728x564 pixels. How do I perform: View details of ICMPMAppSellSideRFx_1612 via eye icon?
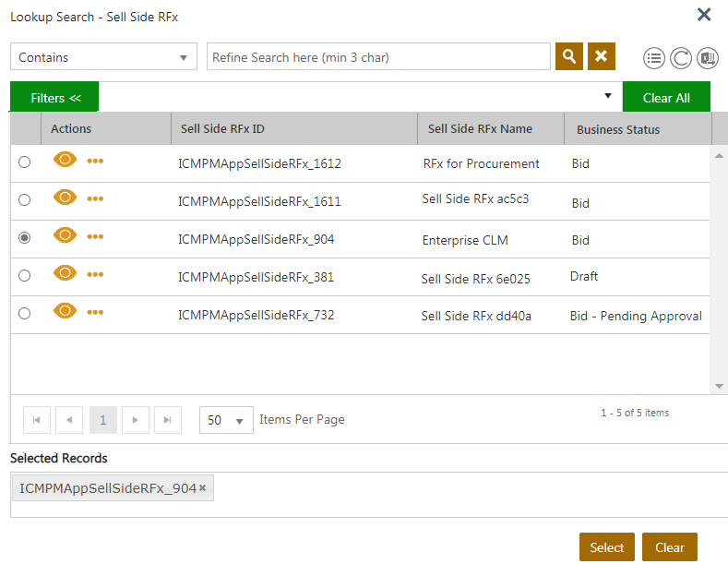[65, 161]
